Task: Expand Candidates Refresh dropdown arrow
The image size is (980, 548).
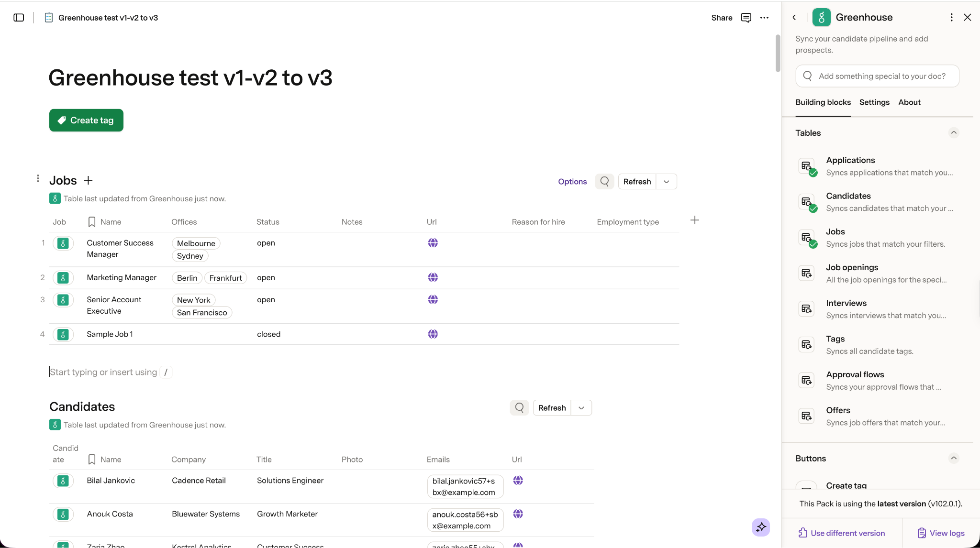Action: coord(581,408)
